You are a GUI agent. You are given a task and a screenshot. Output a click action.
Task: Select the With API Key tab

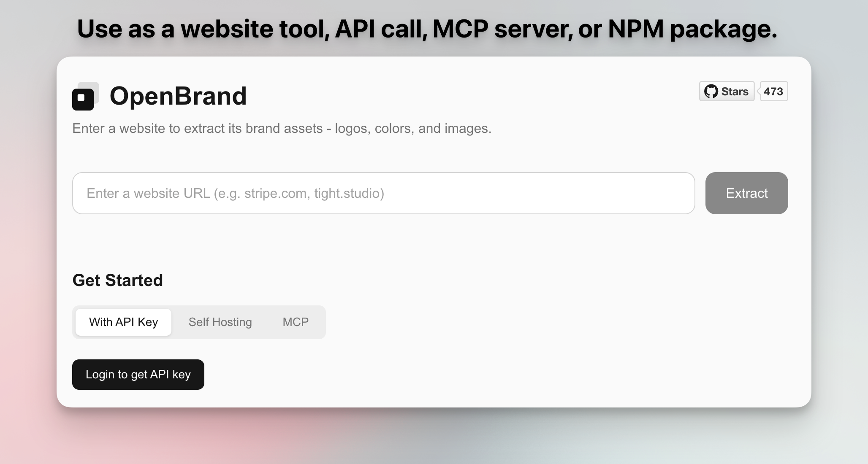123,322
